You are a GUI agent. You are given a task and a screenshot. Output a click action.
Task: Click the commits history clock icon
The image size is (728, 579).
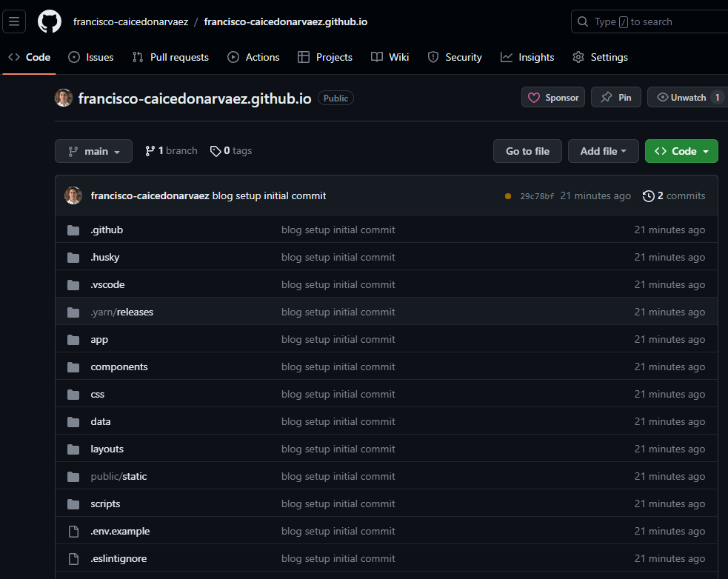coord(648,196)
